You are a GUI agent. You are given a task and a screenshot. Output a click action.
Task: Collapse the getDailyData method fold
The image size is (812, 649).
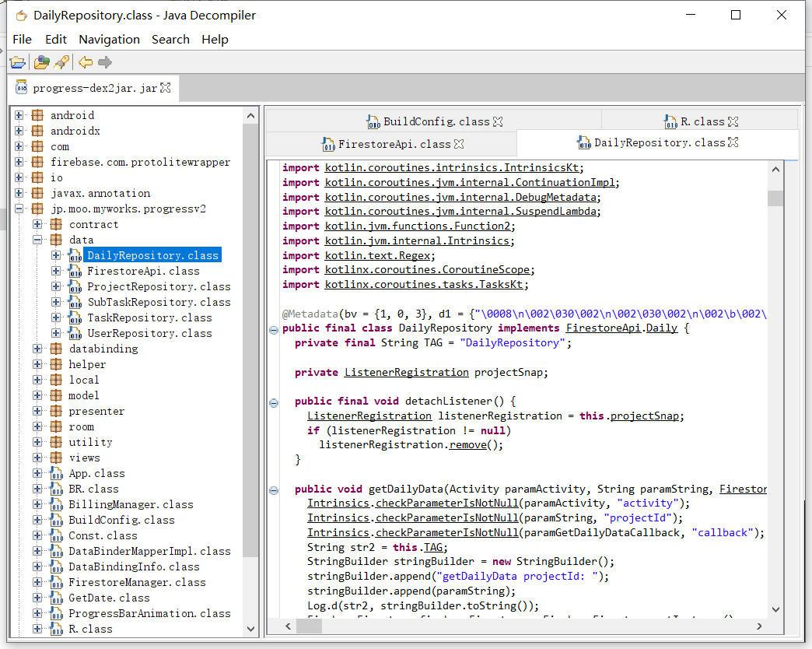pyautogui.click(x=274, y=490)
